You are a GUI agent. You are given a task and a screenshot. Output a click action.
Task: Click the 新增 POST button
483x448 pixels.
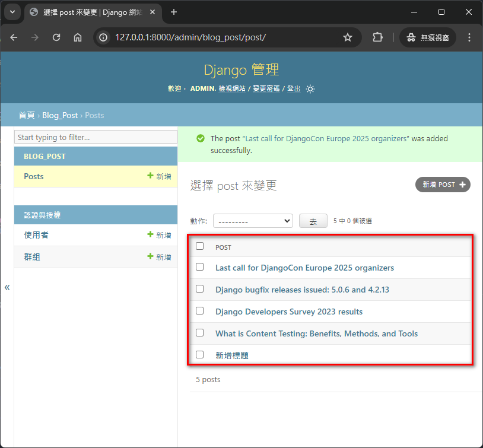click(443, 185)
